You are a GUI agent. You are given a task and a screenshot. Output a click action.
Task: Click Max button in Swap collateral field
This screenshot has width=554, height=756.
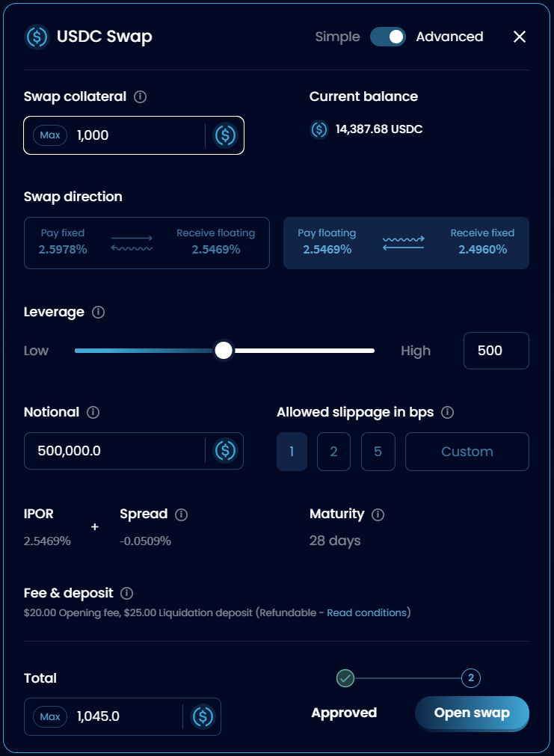click(x=49, y=135)
